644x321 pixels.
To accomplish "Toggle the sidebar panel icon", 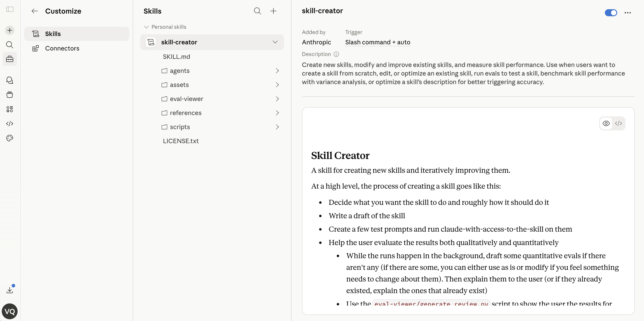I will (x=10, y=9).
